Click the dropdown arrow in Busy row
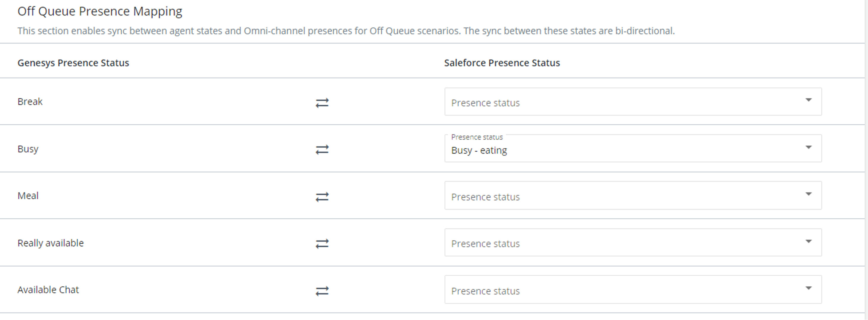 point(809,147)
